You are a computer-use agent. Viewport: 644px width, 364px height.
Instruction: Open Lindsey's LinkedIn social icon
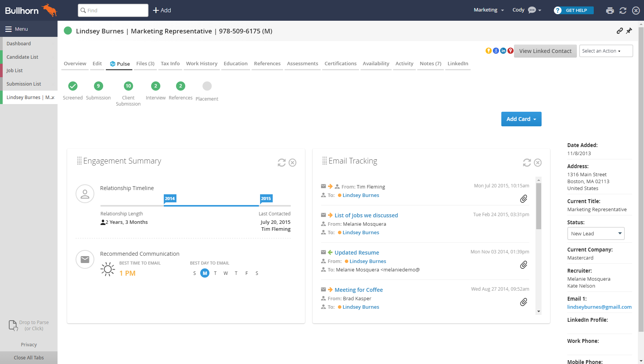tap(503, 50)
